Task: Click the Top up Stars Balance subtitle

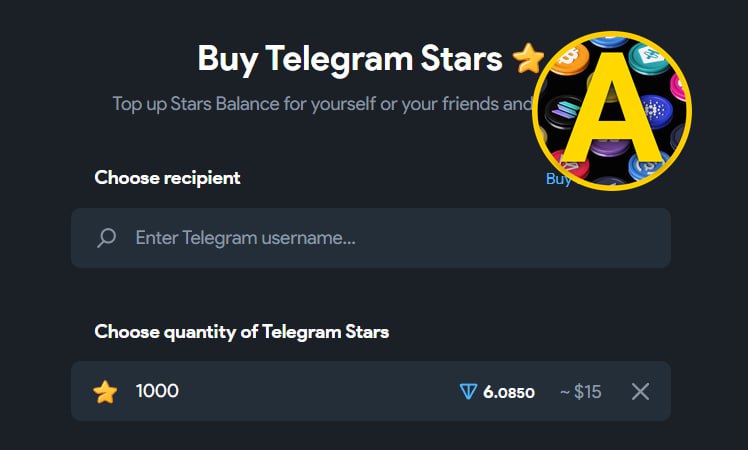Action: coord(320,104)
